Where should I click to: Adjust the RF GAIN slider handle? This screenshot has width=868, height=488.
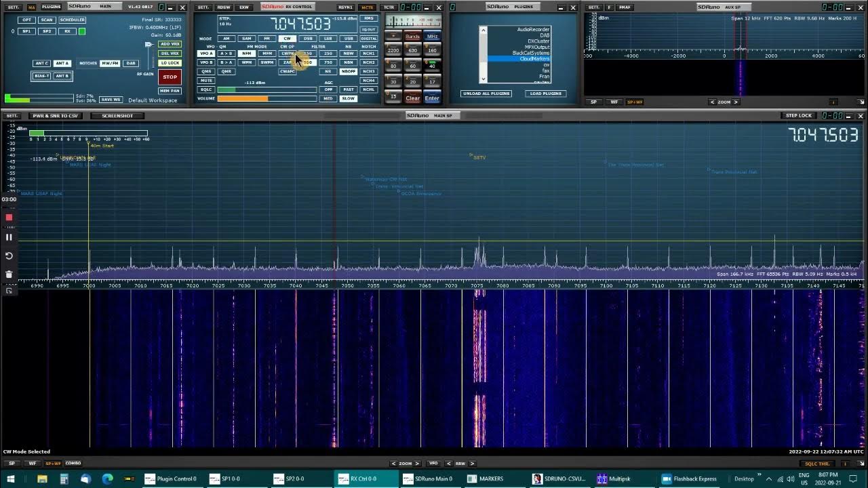[x=149, y=45]
